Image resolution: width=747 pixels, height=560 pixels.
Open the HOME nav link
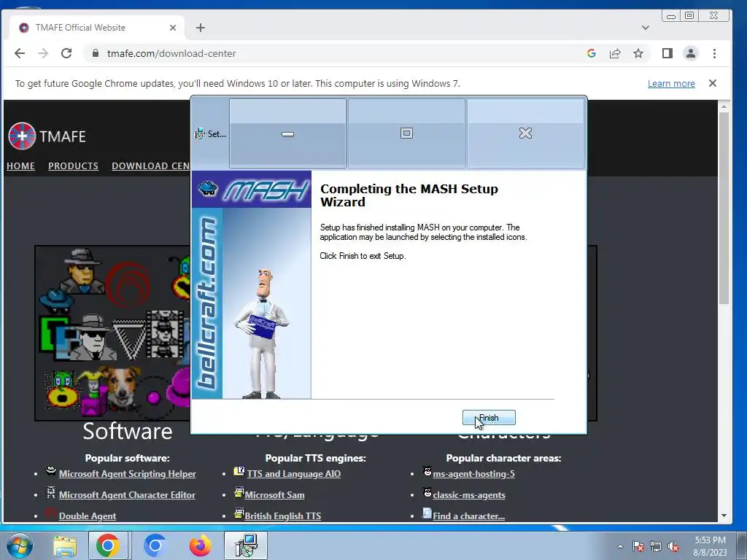[x=20, y=166]
